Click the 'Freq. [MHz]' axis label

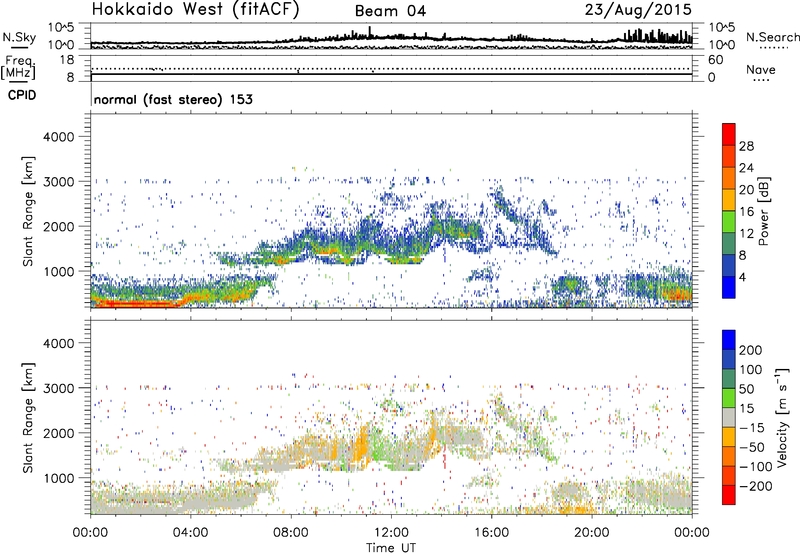tap(18, 67)
